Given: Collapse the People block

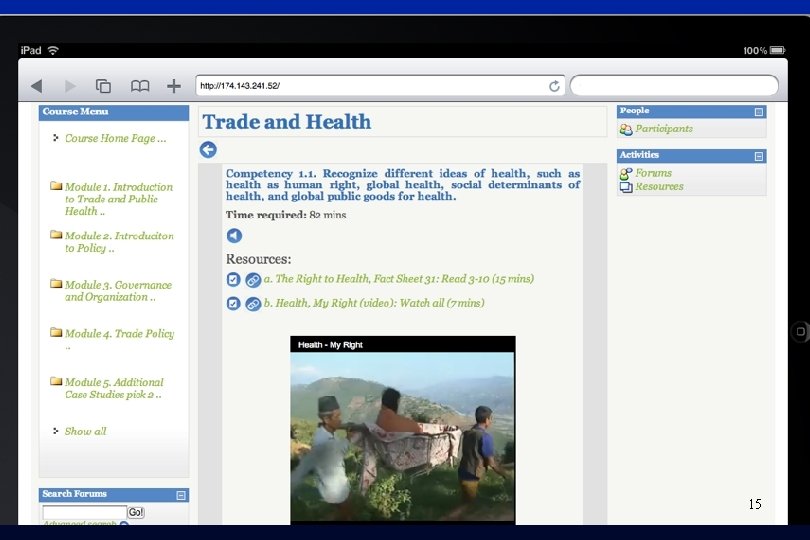Looking at the screenshot, I should [758, 112].
